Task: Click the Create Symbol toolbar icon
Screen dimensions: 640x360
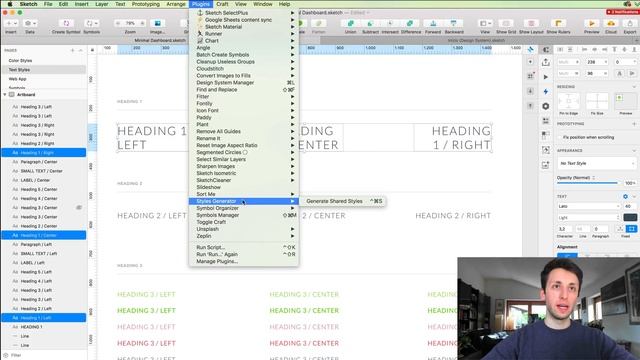Action: coord(66,23)
